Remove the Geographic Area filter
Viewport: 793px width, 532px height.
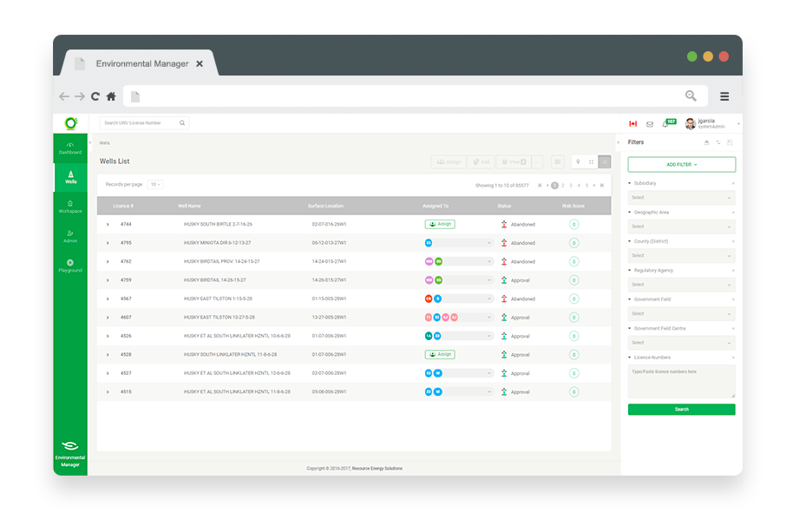point(733,213)
